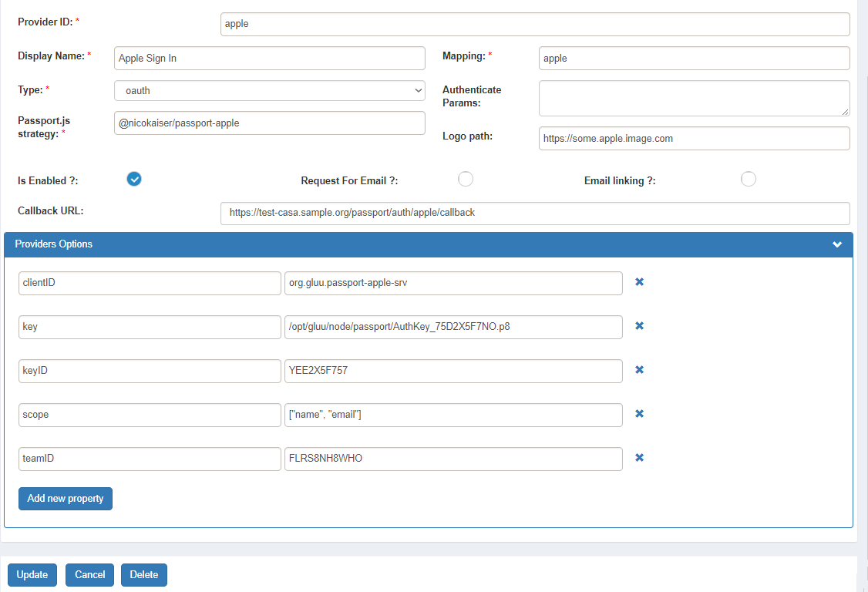Collapse the Providers Options panel
This screenshot has height=592, width=868.
click(837, 244)
